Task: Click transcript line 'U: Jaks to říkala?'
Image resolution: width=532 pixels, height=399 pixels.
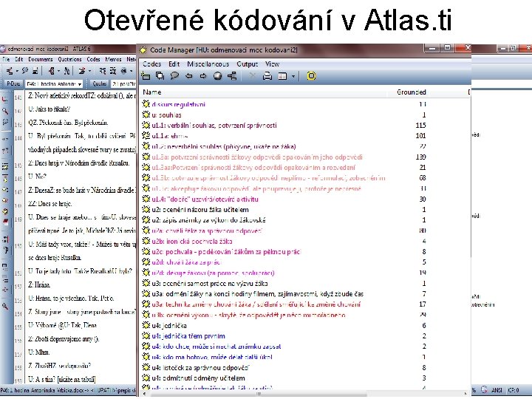Action: (50, 109)
